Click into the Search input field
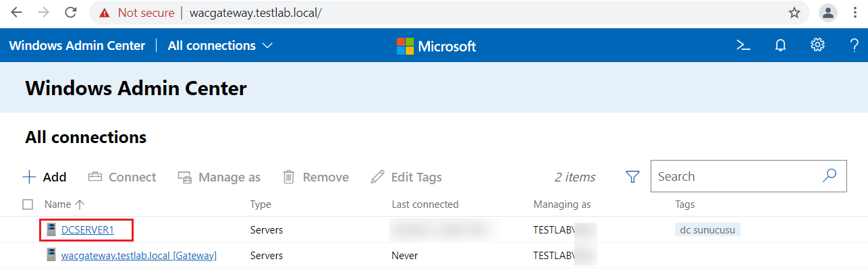 (x=736, y=177)
